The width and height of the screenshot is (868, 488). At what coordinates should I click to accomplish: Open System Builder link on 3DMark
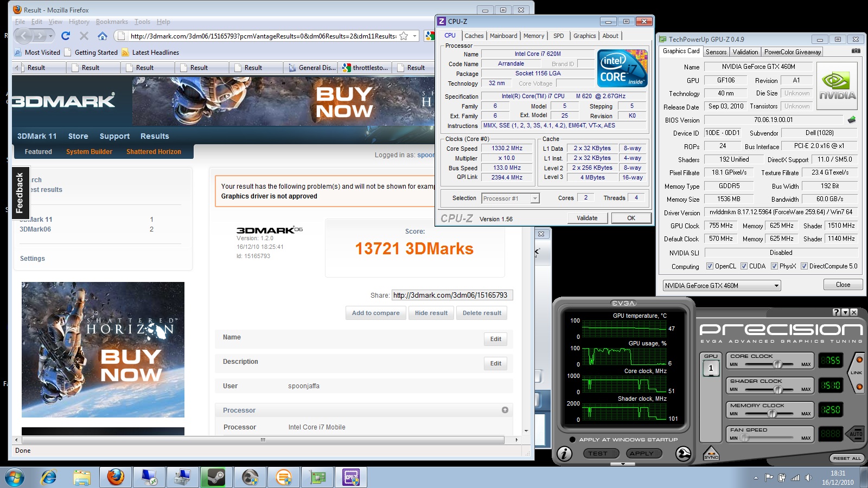(89, 152)
